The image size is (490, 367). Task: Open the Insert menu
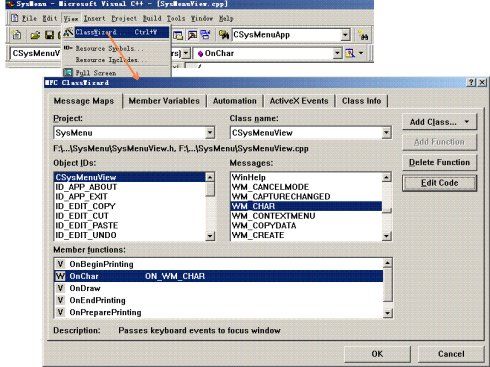94,18
